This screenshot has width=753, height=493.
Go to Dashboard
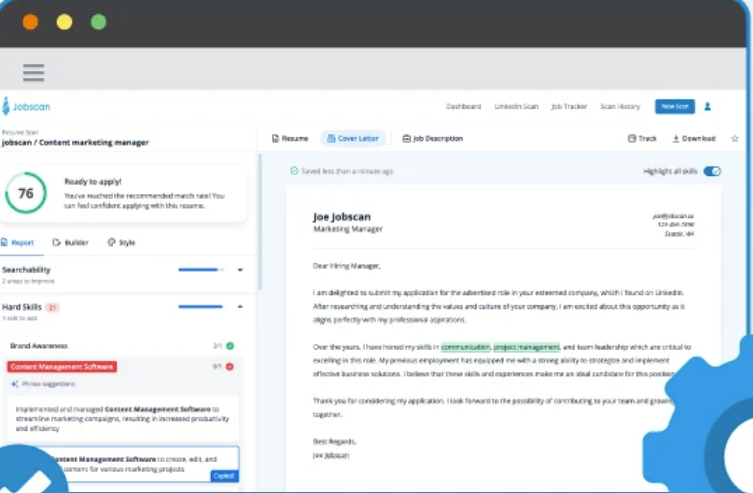463,107
